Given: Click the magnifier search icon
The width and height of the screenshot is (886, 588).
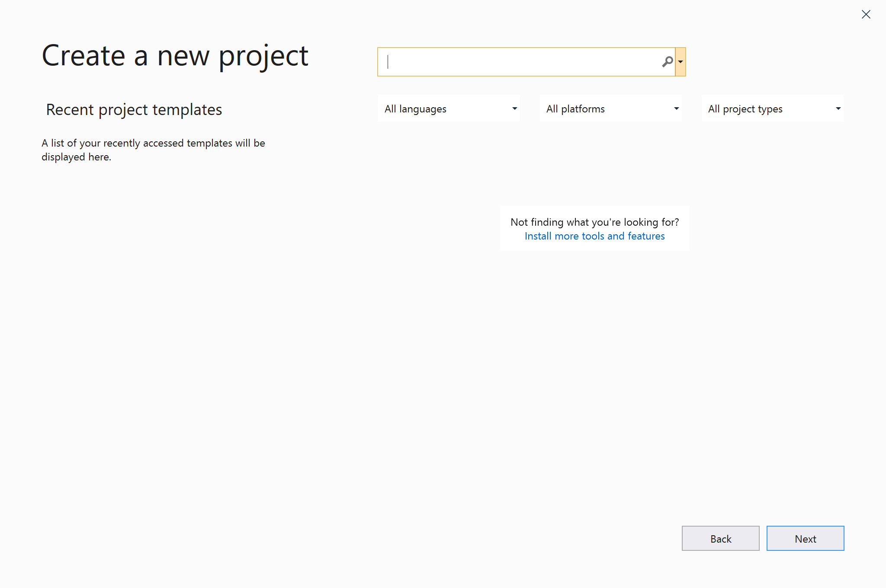Looking at the screenshot, I should pos(667,62).
